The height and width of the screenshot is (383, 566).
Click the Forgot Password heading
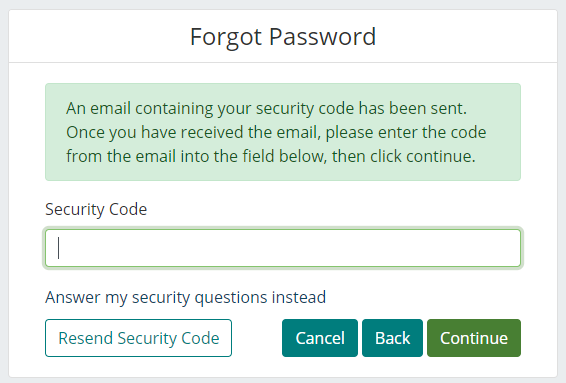[x=283, y=37]
